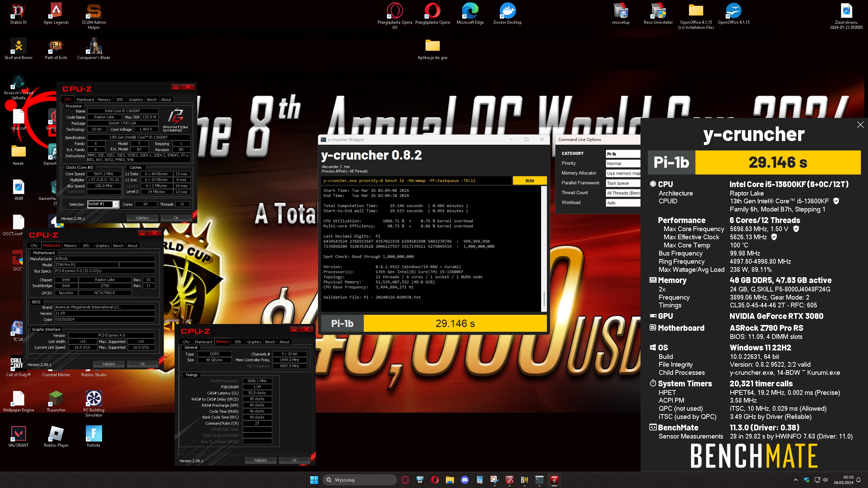Switch to Mainboard tab in top CPU-Z

[x=85, y=100]
